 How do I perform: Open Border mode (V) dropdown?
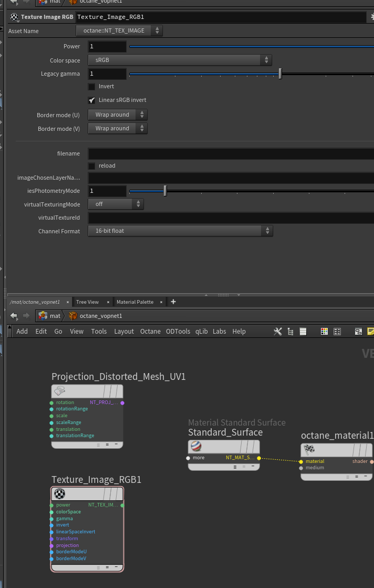pos(118,128)
